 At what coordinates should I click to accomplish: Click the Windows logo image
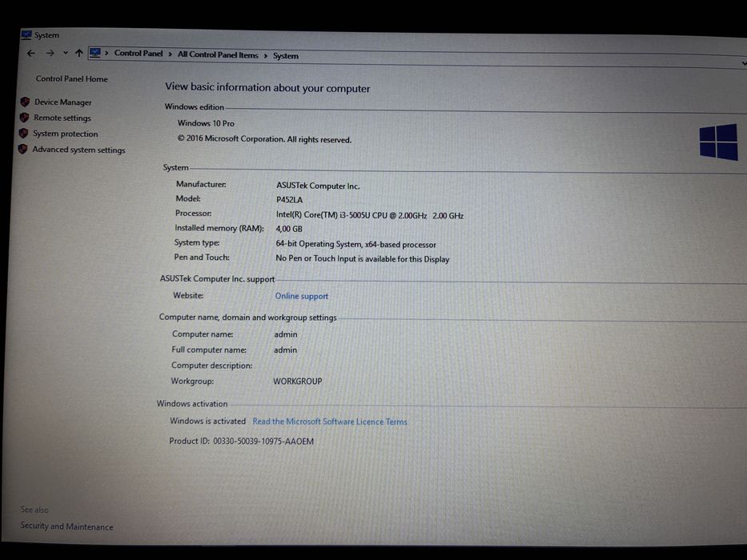coord(718,142)
